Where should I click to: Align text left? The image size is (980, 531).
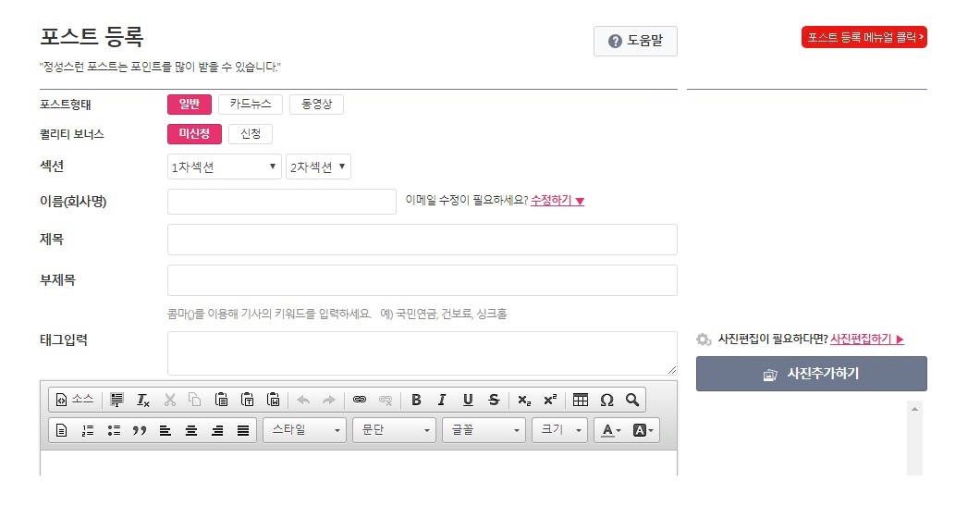[165, 430]
